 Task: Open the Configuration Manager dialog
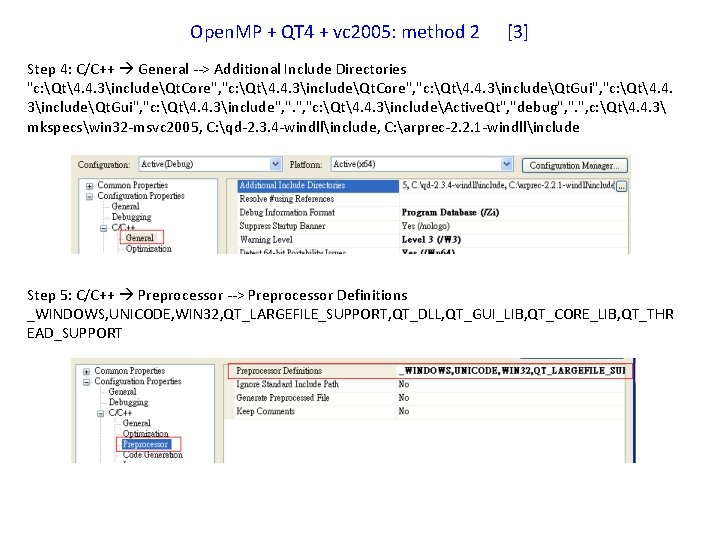pos(574,165)
